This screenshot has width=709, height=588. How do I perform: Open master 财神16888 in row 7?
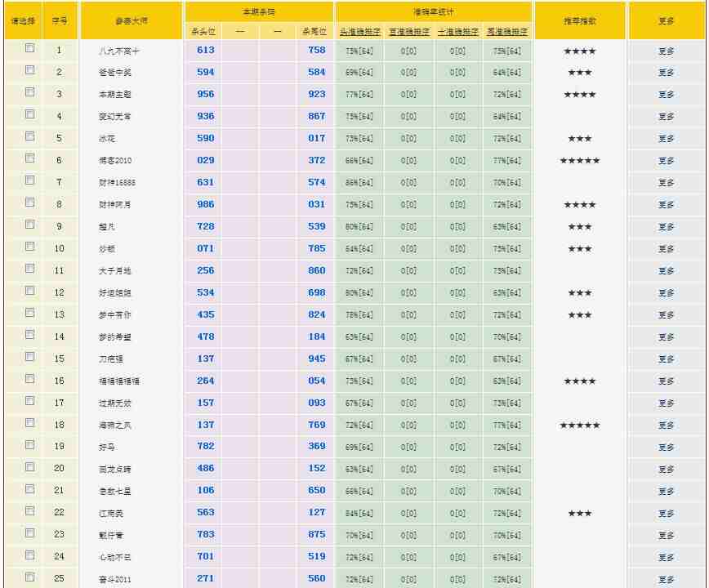118,183
